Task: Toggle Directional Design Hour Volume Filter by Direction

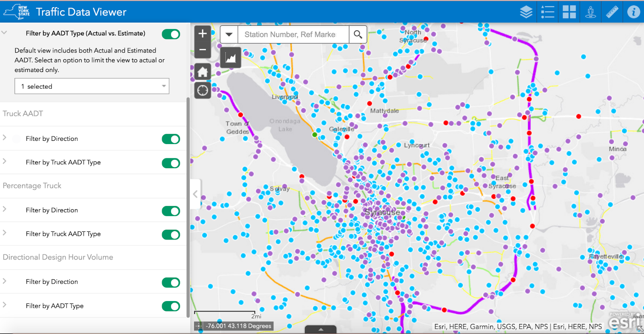Action: [171, 282]
